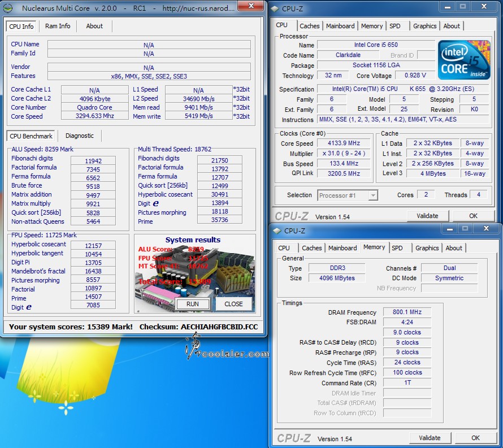Image resolution: width=503 pixels, height=448 pixels.
Task: Open About tab in CPU-Z processor window
Action: pyautogui.click(x=452, y=26)
